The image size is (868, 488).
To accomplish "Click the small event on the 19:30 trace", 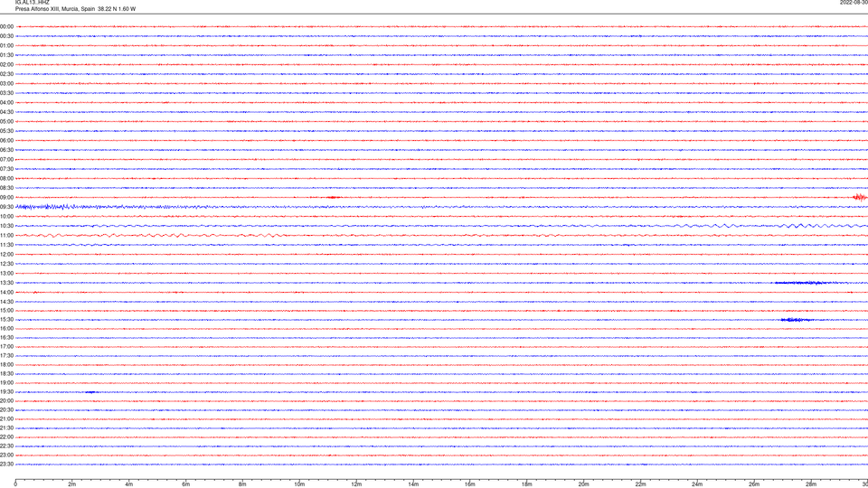I will pos(91,392).
